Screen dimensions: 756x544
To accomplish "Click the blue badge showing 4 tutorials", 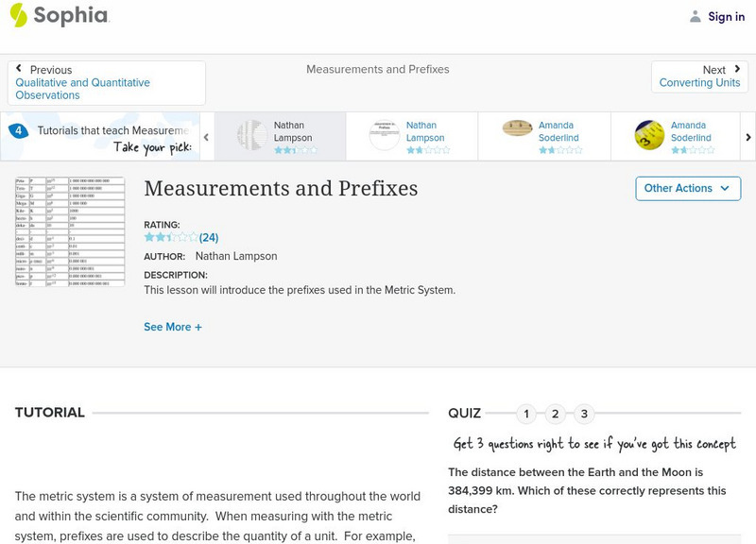I will pos(18,131).
